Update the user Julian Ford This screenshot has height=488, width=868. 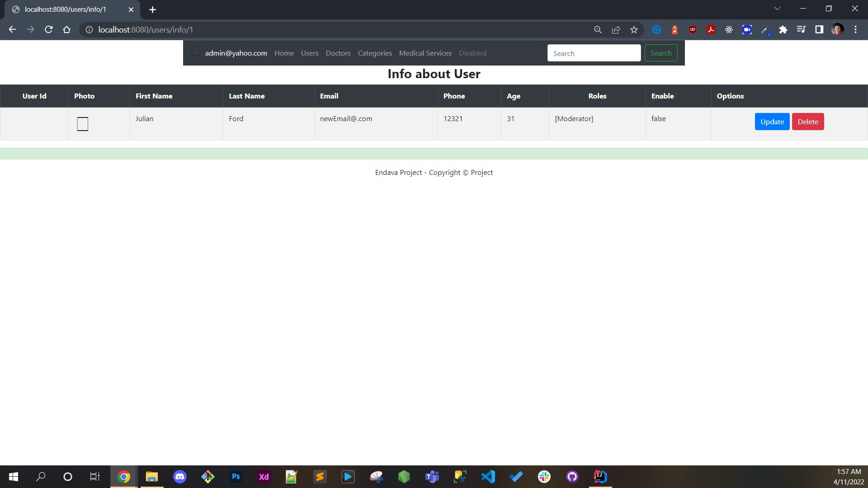[772, 122]
